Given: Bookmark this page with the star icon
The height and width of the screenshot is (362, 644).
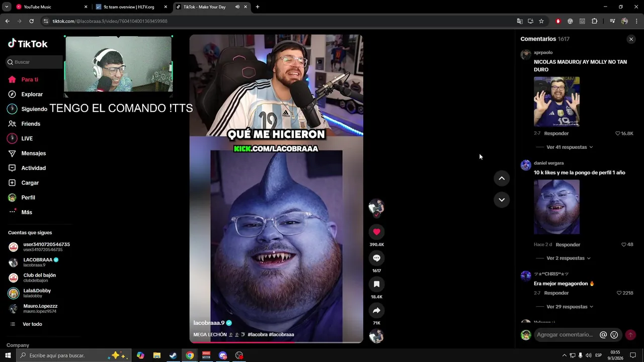Looking at the screenshot, I should click(x=541, y=21).
